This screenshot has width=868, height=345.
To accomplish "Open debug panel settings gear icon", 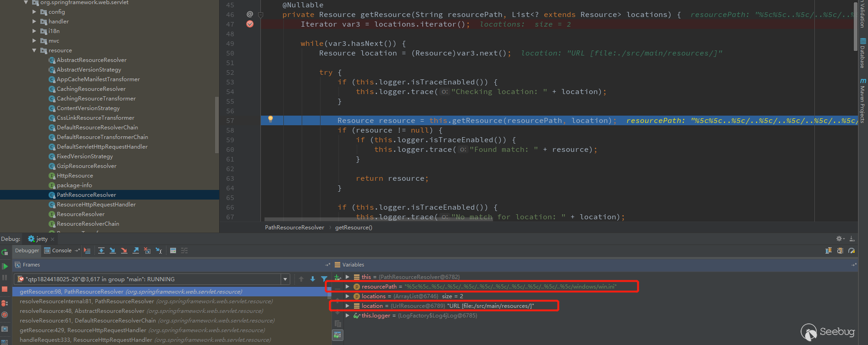I will pos(840,239).
